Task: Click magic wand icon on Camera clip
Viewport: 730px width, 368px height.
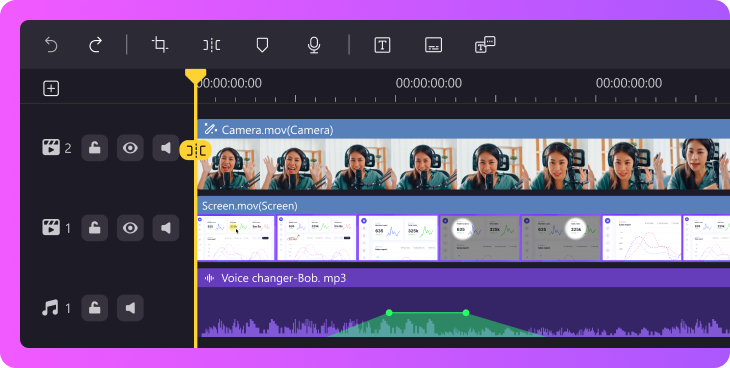Action: pos(210,129)
